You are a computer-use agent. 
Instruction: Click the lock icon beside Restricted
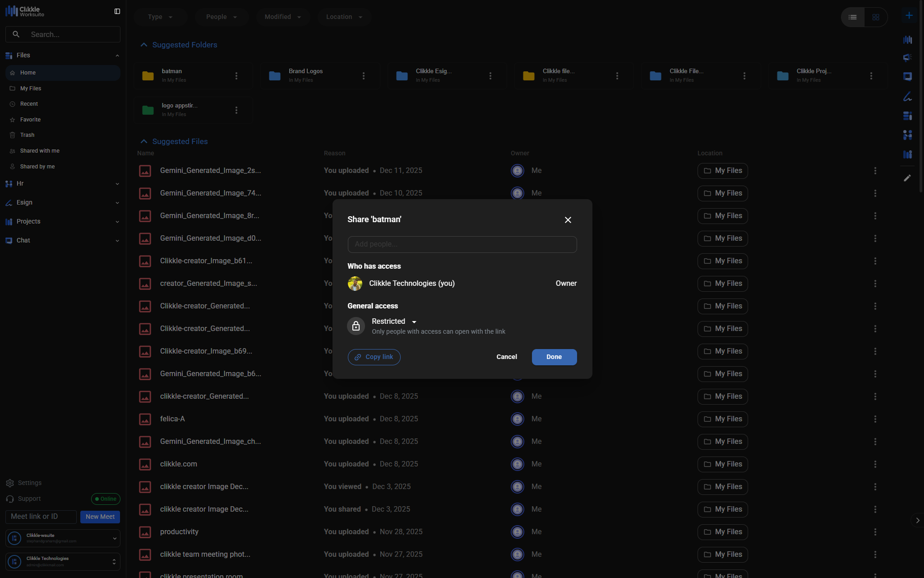click(356, 326)
